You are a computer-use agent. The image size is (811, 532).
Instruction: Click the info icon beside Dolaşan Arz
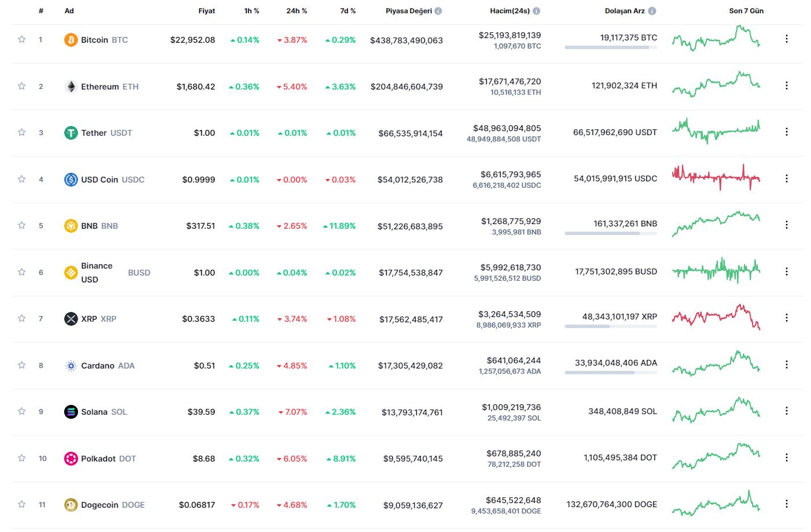(652, 11)
